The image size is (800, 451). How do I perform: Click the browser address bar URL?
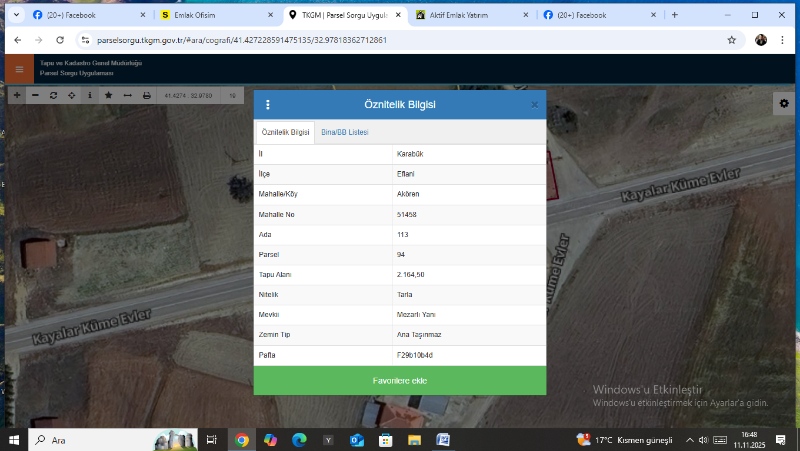pyautogui.click(x=240, y=40)
